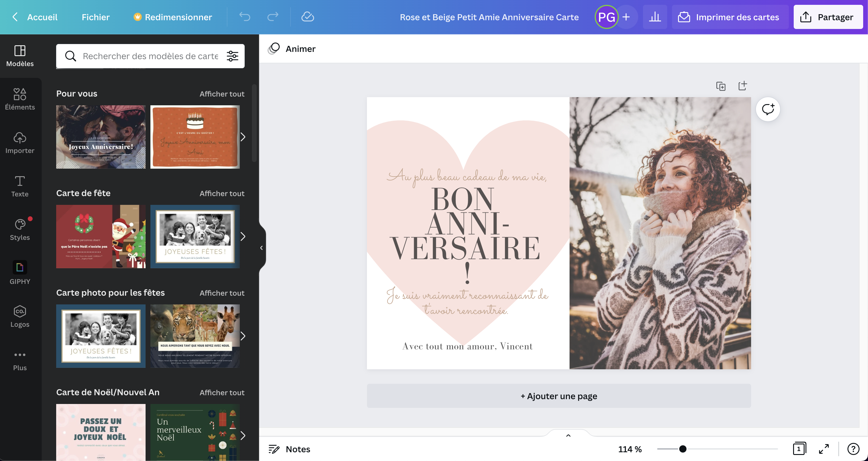
Task: Select the Joyeux Anniversaire couple photo template
Action: click(101, 137)
